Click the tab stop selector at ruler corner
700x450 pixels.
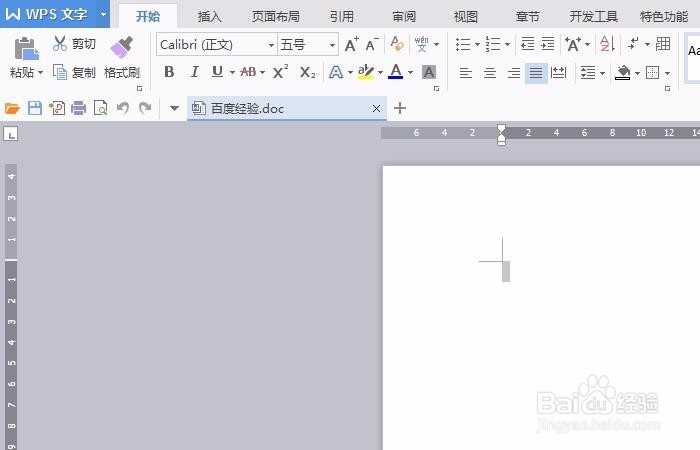(11, 133)
